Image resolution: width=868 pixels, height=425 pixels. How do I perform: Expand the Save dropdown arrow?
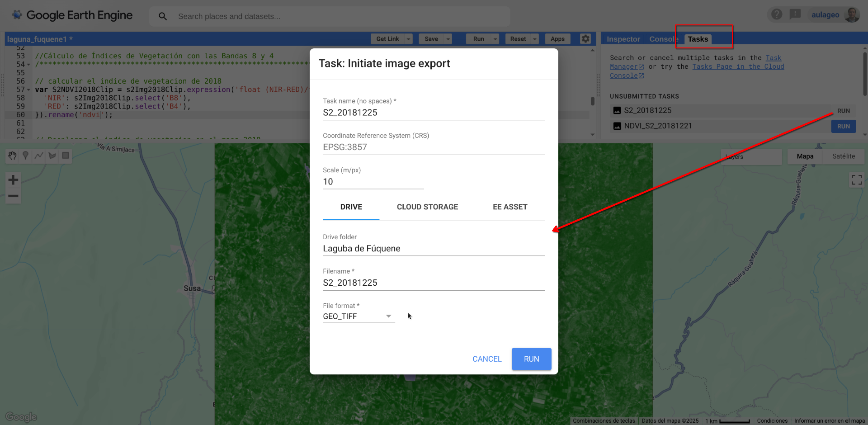click(448, 39)
